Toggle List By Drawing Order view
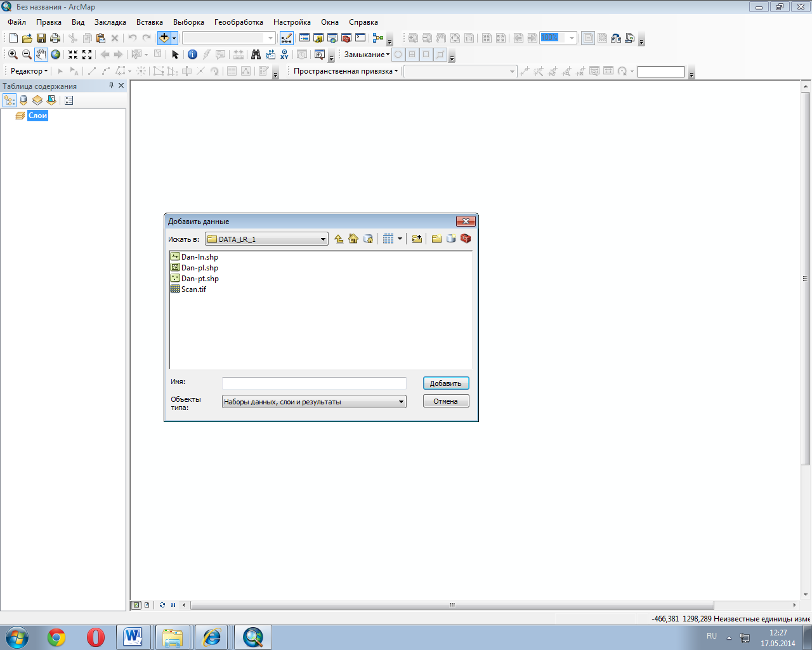The image size is (812, 650). [x=9, y=100]
